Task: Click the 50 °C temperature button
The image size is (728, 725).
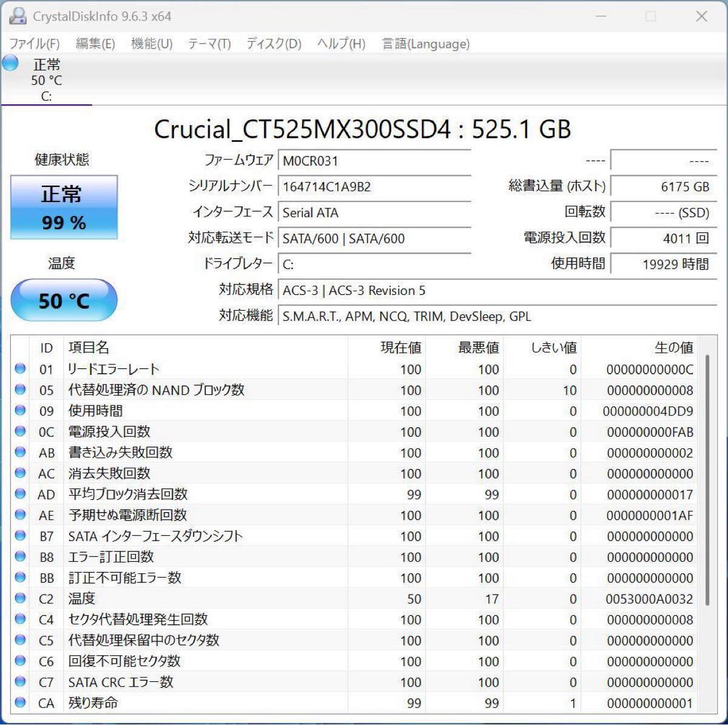Action: 64,300
